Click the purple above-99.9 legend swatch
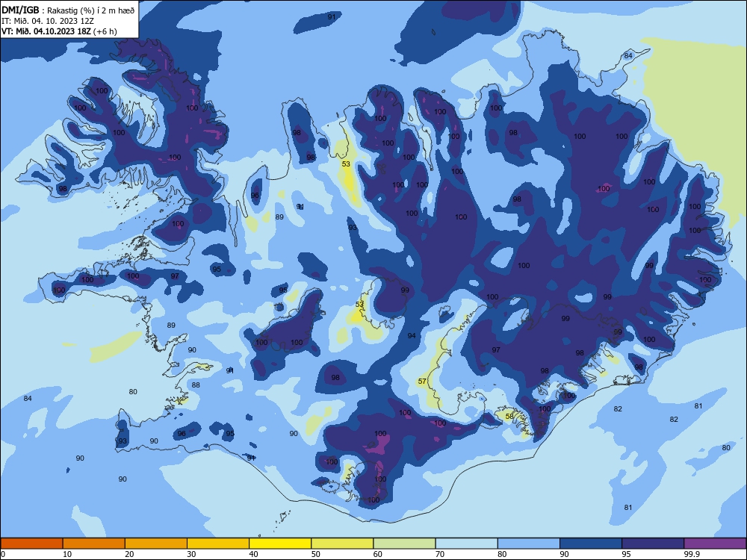The image size is (747, 560). (x=715, y=544)
